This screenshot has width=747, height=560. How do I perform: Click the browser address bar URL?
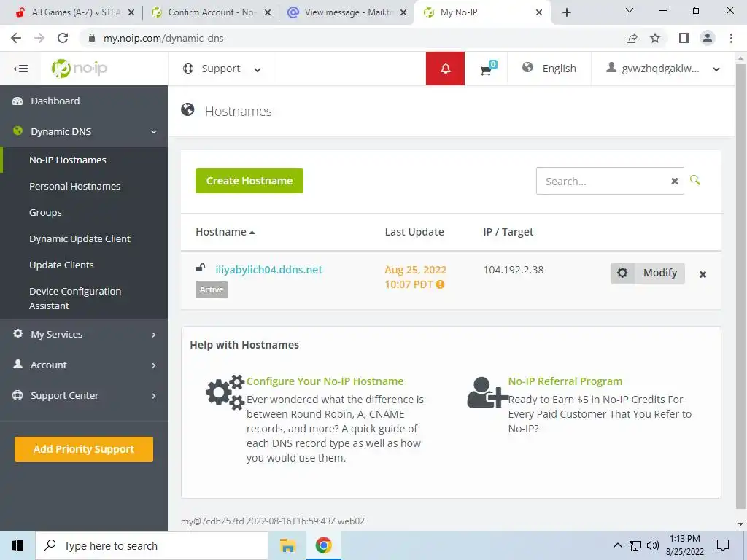163,38
